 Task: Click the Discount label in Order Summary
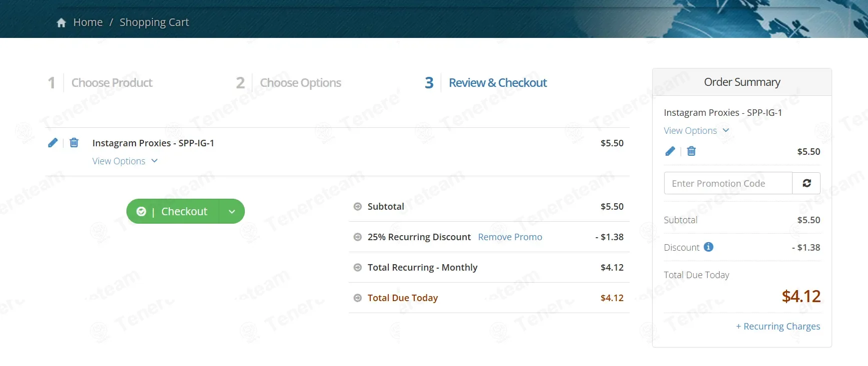[x=682, y=248]
